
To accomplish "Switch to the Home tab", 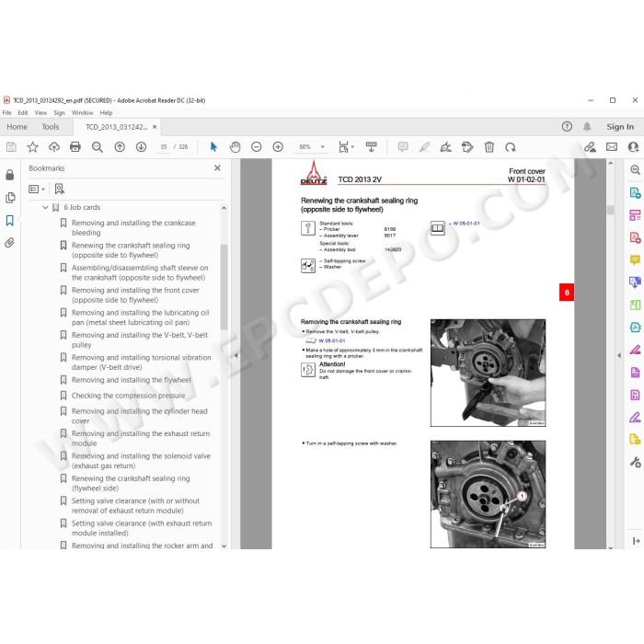I will [17, 127].
